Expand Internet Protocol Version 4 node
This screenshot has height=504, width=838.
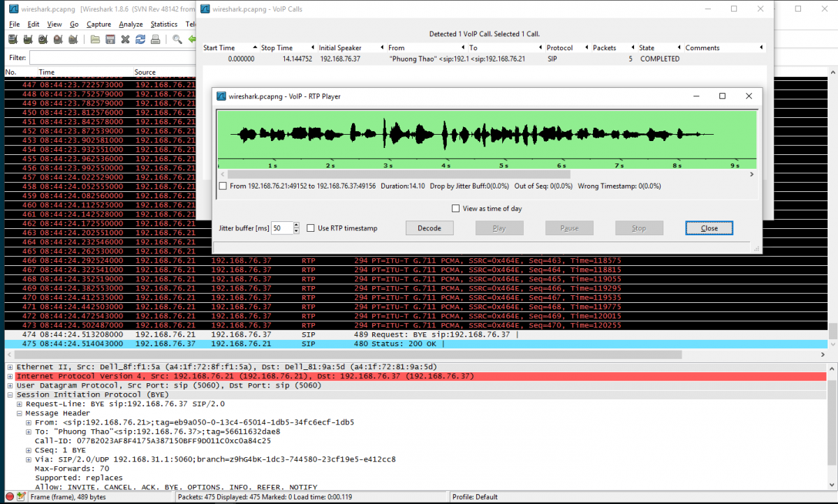point(10,376)
